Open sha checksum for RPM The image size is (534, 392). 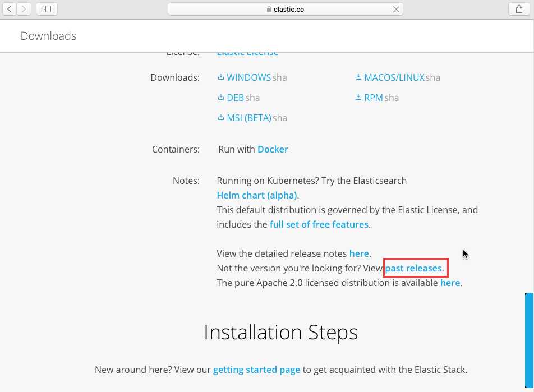point(392,98)
